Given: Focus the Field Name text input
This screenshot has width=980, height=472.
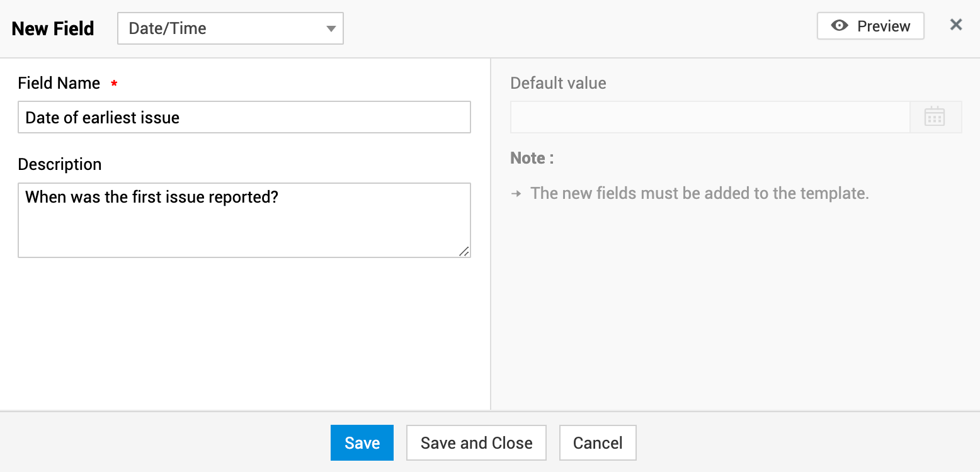Looking at the screenshot, I should pyautogui.click(x=244, y=117).
